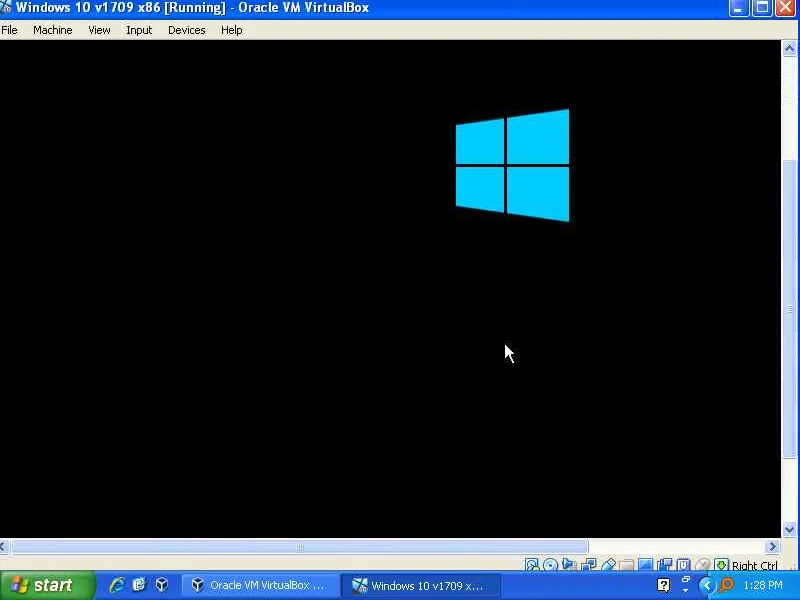Screen dimensions: 800x600
Task: Click the recording status icon
Action: click(x=664, y=564)
